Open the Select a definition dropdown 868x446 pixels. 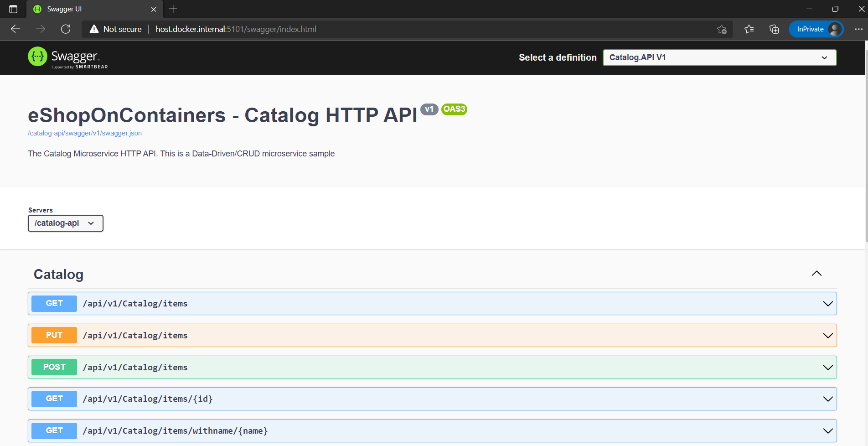click(719, 57)
